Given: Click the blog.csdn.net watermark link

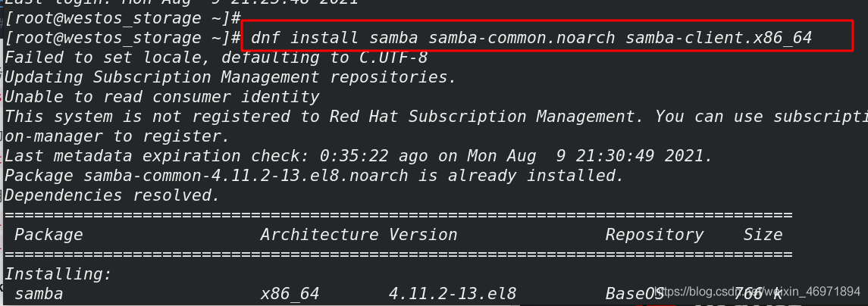Looking at the screenshot, I should click(758, 292).
